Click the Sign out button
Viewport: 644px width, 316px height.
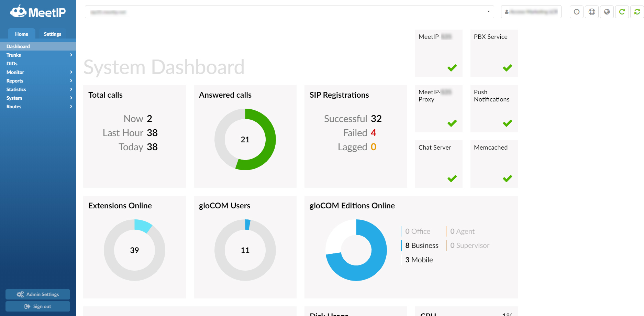click(38, 306)
